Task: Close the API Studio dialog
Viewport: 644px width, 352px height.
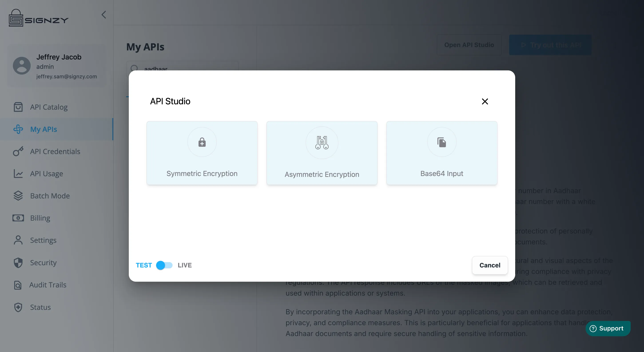Action: pos(485,101)
